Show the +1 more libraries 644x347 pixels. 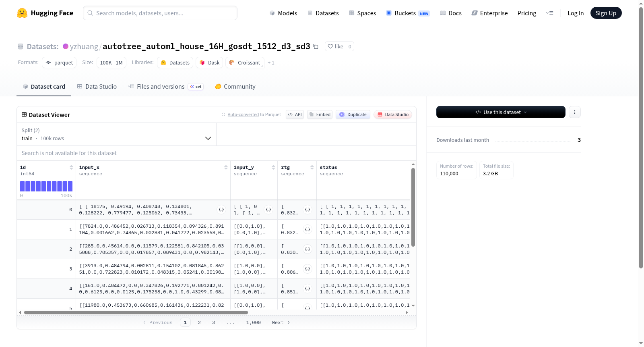tap(271, 63)
